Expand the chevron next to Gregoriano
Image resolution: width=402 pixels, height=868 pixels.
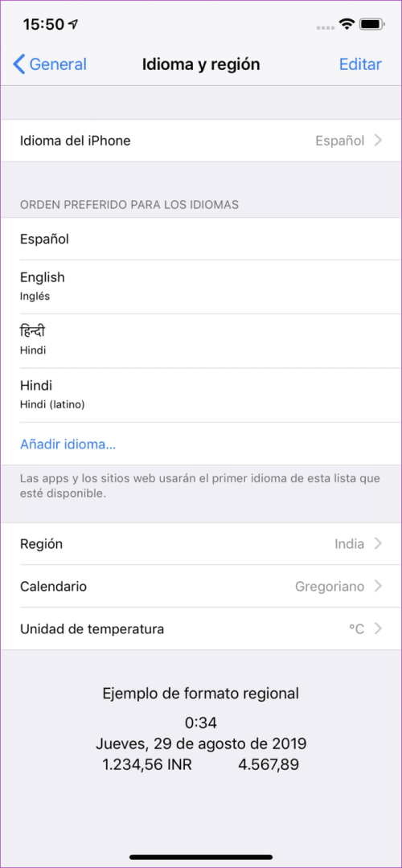(378, 586)
